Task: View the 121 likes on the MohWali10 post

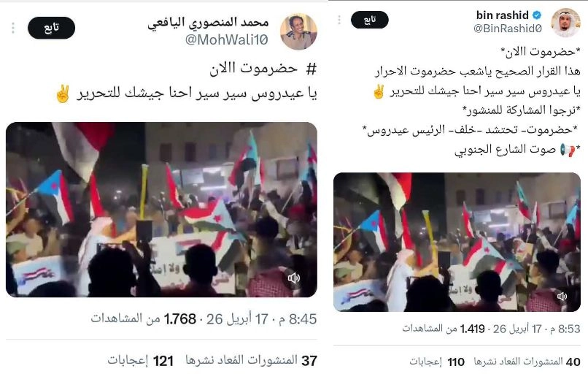Action: coord(140,360)
